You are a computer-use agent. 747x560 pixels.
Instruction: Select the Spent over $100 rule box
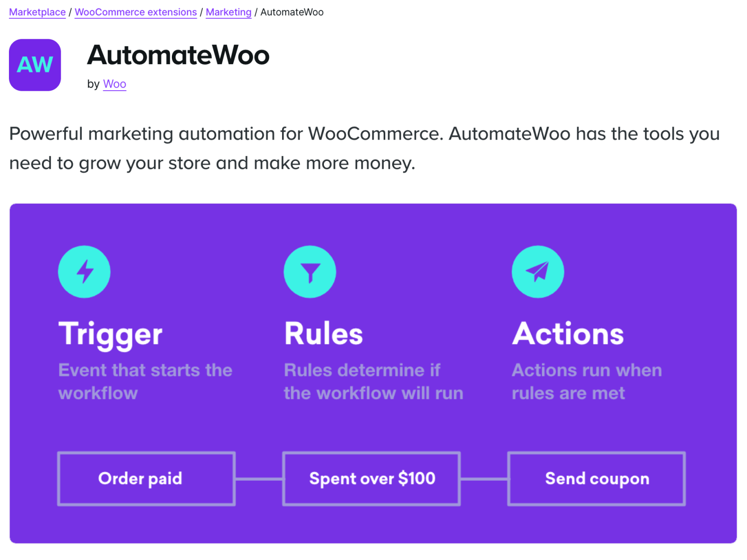(371, 479)
